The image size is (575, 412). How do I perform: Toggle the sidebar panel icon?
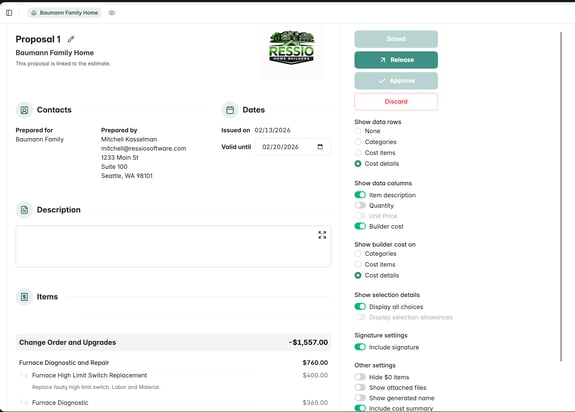[x=9, y=13]
